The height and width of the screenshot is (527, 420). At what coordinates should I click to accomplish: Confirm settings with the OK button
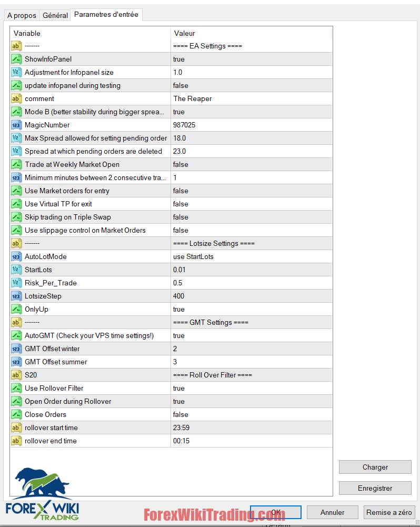276,512
